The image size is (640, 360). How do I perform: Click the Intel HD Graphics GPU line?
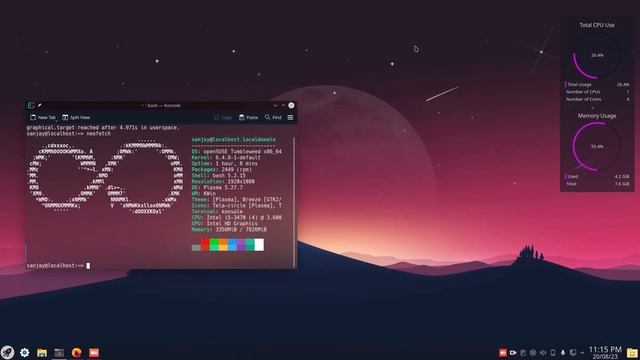point(224,224)
